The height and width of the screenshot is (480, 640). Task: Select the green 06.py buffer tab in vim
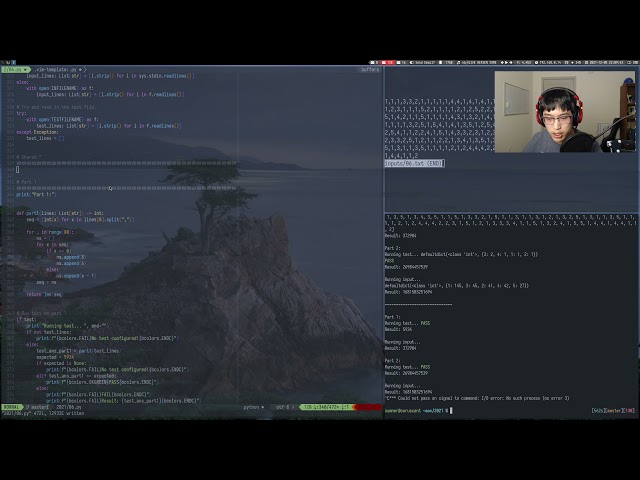tap(16, 70)
